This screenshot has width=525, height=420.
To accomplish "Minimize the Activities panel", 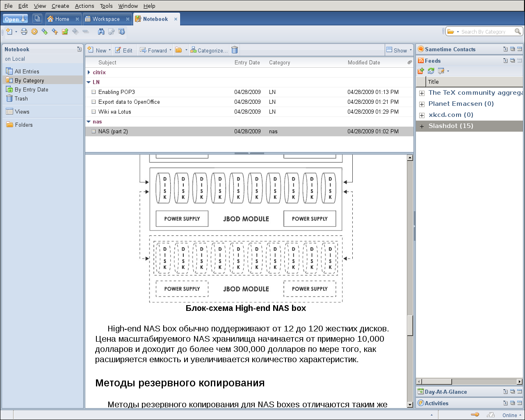I will (x=519, y=403).
